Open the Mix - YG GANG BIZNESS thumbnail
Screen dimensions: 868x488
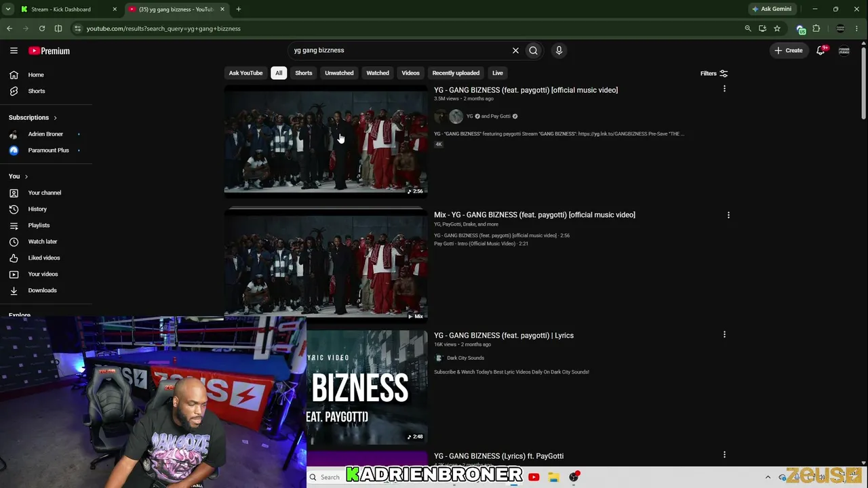click(325, 264)
